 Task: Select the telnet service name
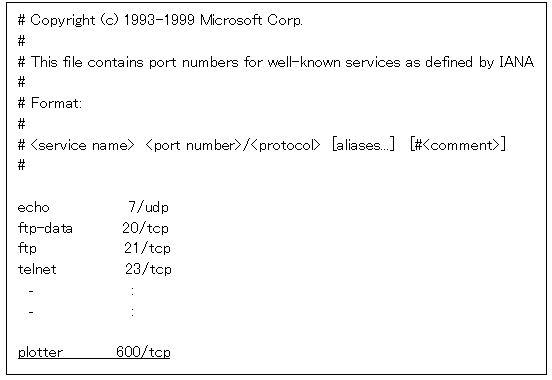[x=37, y=269]
